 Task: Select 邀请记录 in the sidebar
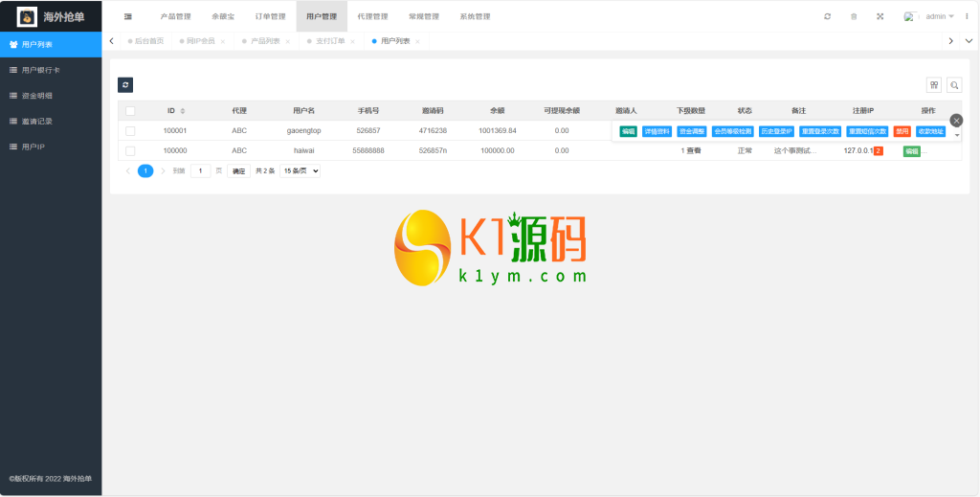(x=51, y=122)
